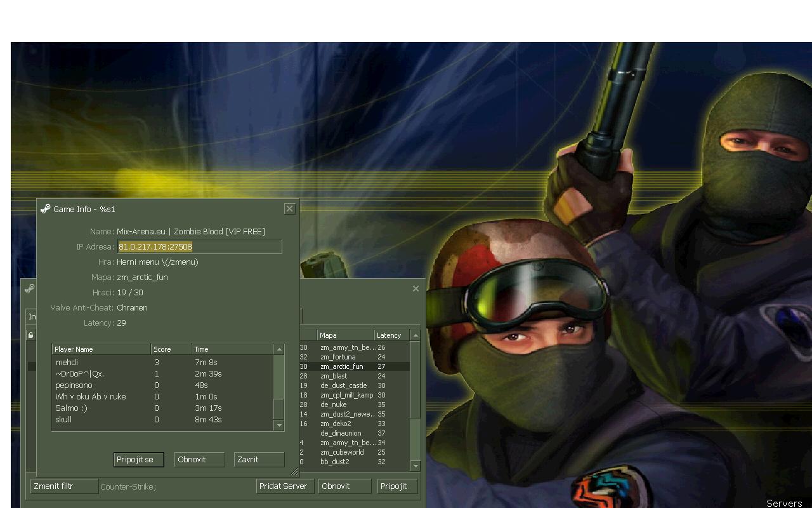
Task: Select player row Wh v oku Ab v ruke
Action: (x=162, y=397)
